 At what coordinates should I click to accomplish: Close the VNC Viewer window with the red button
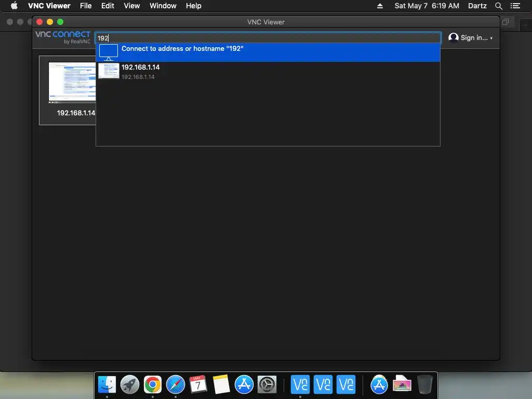click(x=39, y=22)
